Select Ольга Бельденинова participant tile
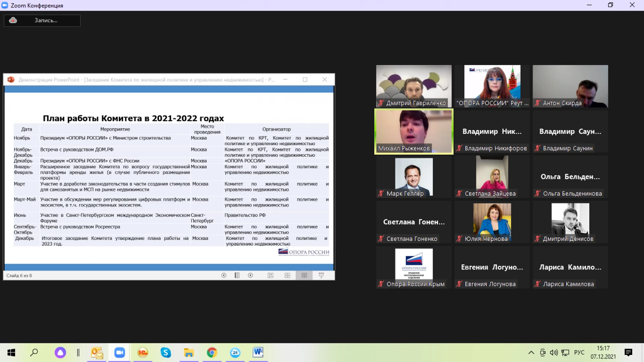 click(x=570, y=177)
